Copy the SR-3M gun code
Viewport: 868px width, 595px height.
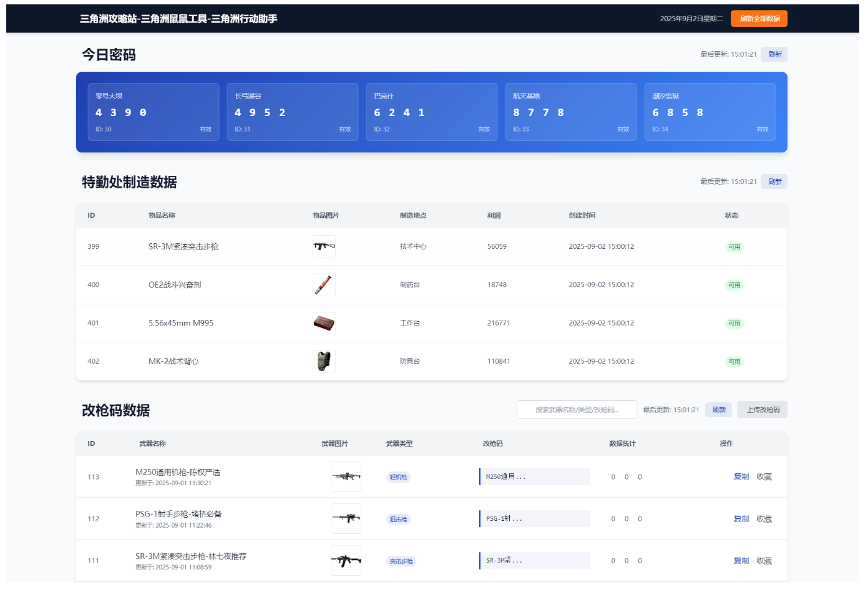tap(741, 561)
